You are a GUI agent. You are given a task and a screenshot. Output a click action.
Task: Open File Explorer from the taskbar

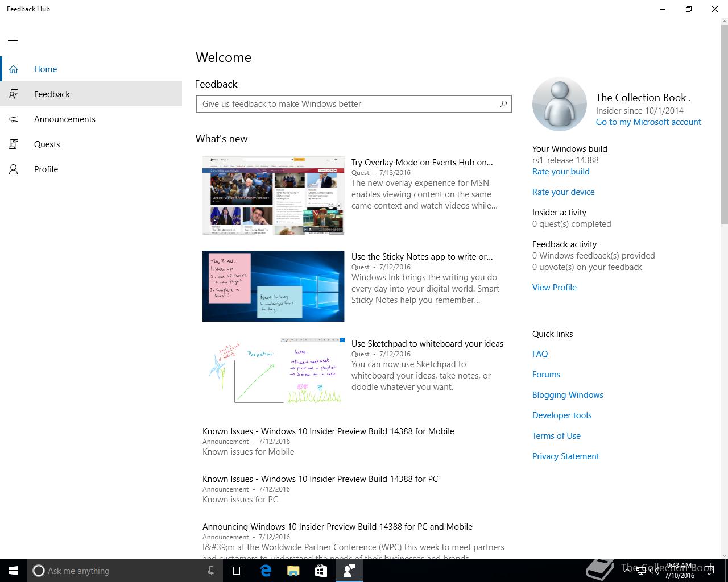(293, 571)
